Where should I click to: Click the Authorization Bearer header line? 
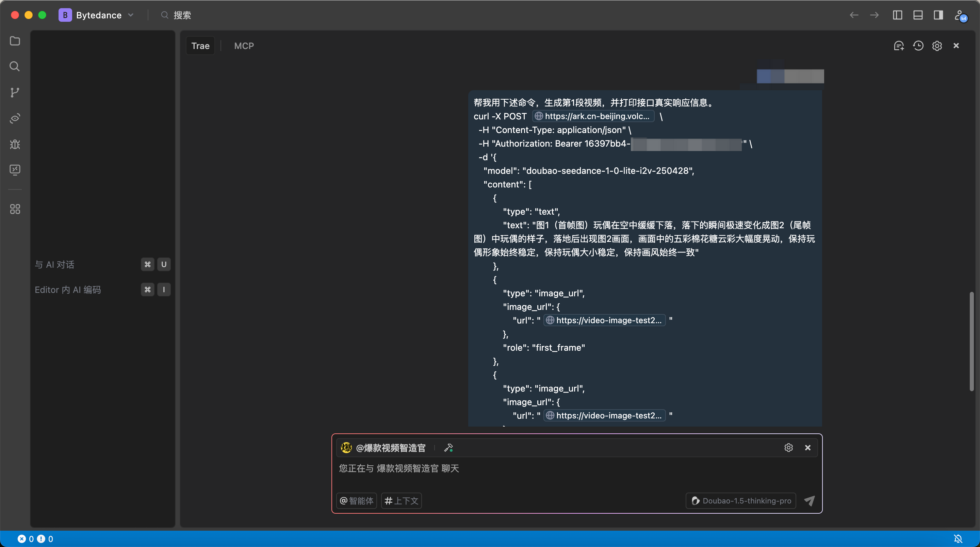(615, 144)
